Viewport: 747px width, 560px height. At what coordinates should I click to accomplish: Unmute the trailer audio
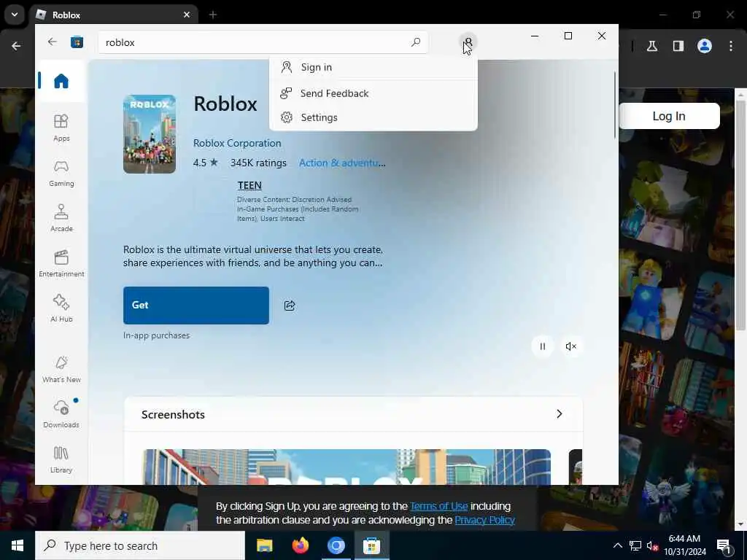[570, 346]
